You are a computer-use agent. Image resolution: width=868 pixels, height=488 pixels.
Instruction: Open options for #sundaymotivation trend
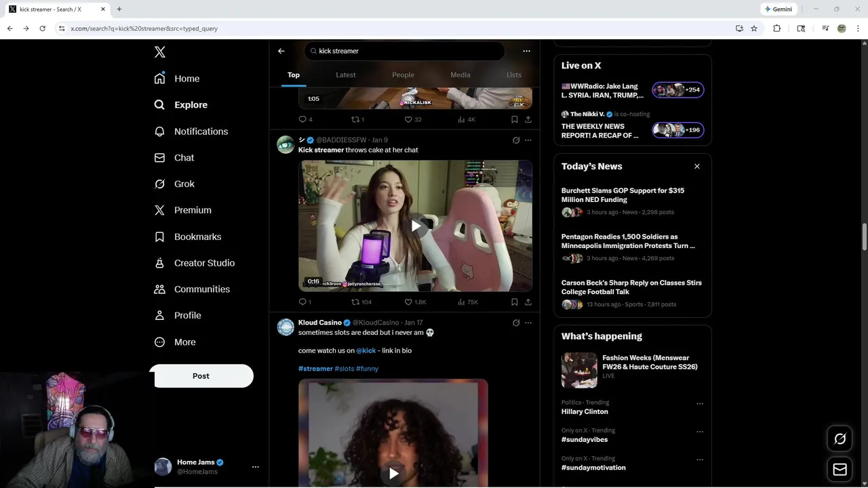[x=700, y=459]
